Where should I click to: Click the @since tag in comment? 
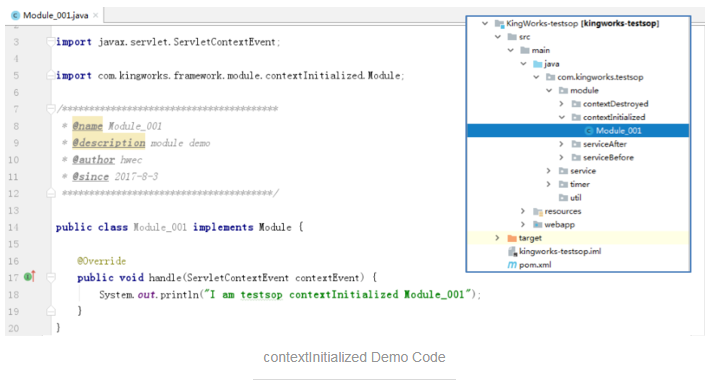pyautogui.click(x=90, y=177)
